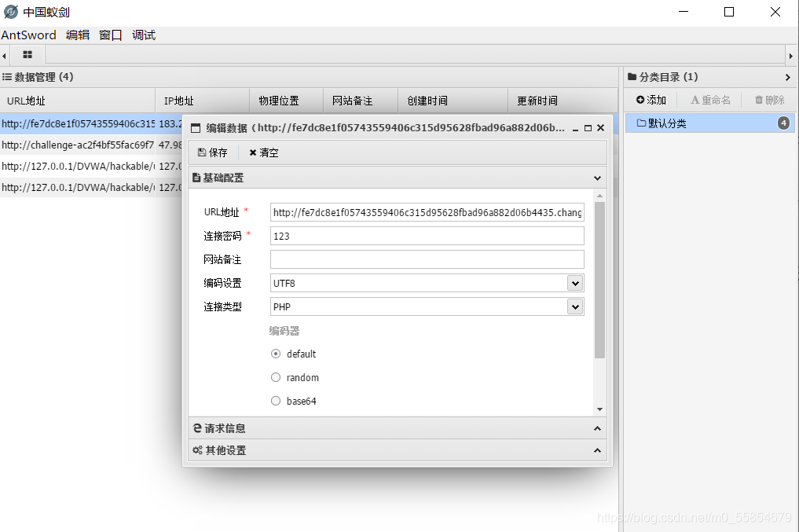Open the grid home tab icon
799x532 pixels.
(x=27, y=54)
